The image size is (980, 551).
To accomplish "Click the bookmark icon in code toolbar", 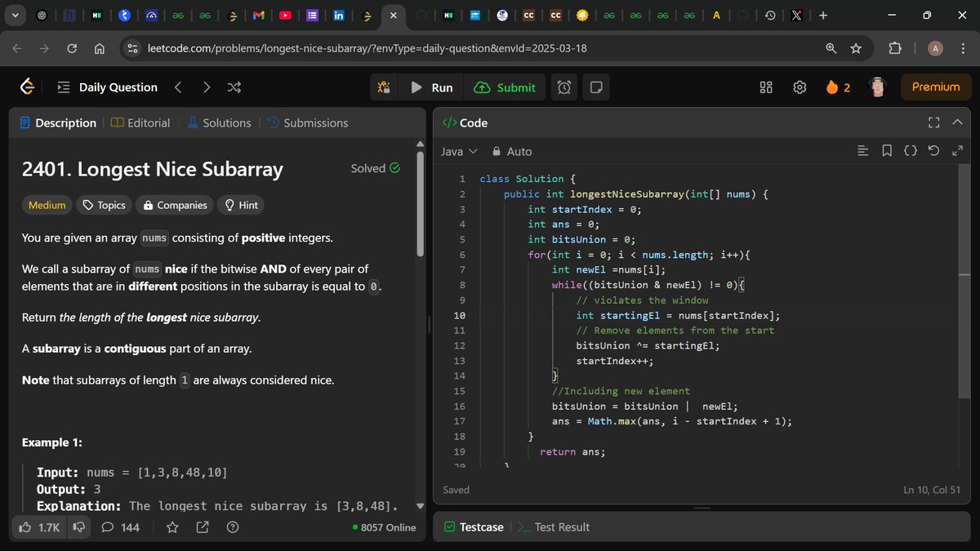I will coord(887,151).
